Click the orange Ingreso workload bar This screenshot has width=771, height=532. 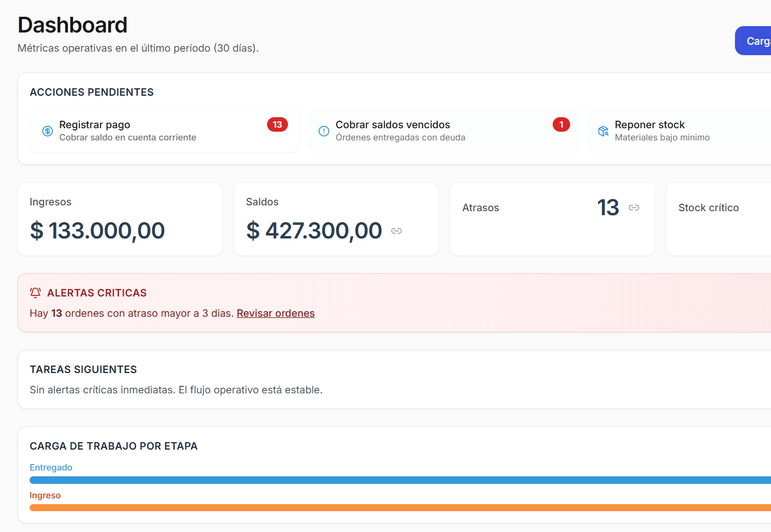click(400, 508)
